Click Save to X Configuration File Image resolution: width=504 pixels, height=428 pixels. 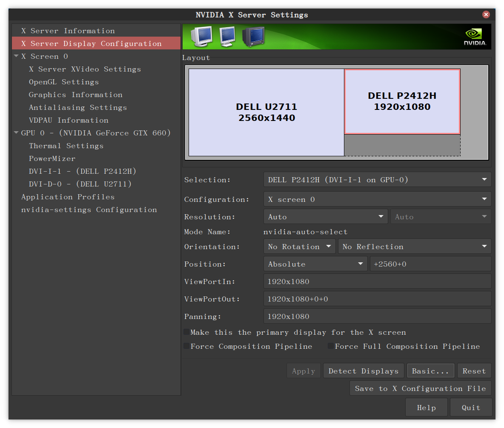pyautogui.click(x=421, y=388)
